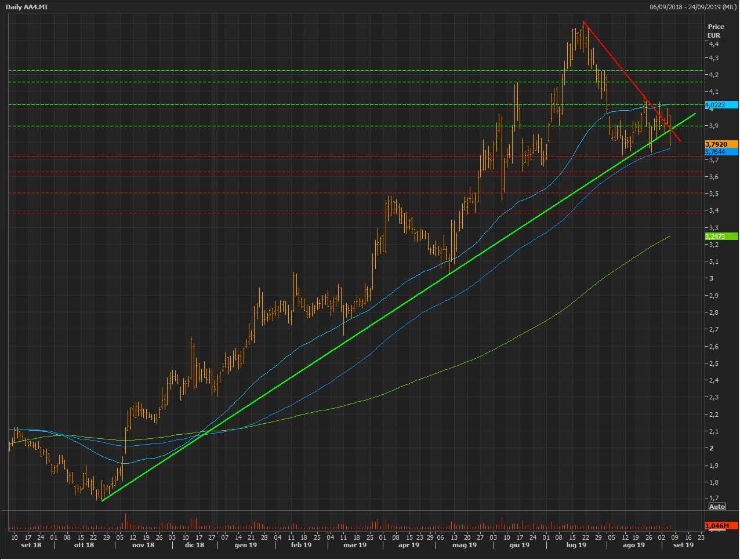This screenshot has width=740, height=560.
Task: Click the 4,2 price axis label
Action: tap(713, 75)
